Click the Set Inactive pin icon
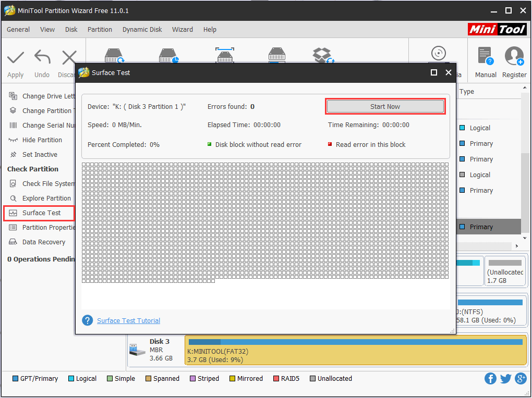This screenshot has height=398, width=532. (13, 155)
